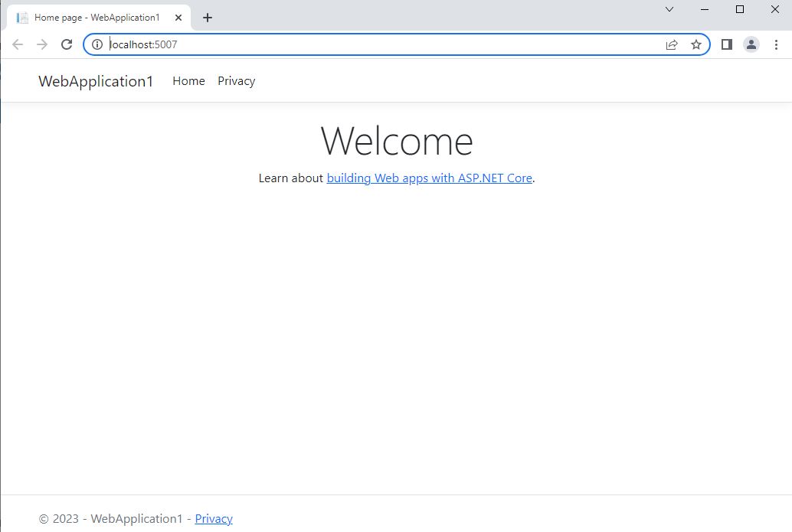
Task: Click the 'Learn about' text
Action: [290, 178]
